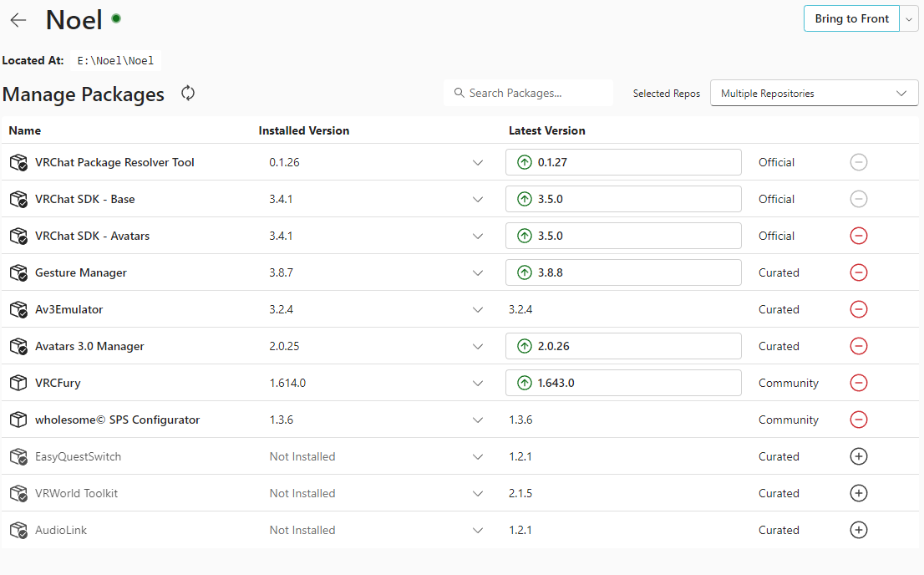Screen dimensions: 924x575
Task: Update VRChat SDK - Base to 3.5.0
Action: click(623, 200)
